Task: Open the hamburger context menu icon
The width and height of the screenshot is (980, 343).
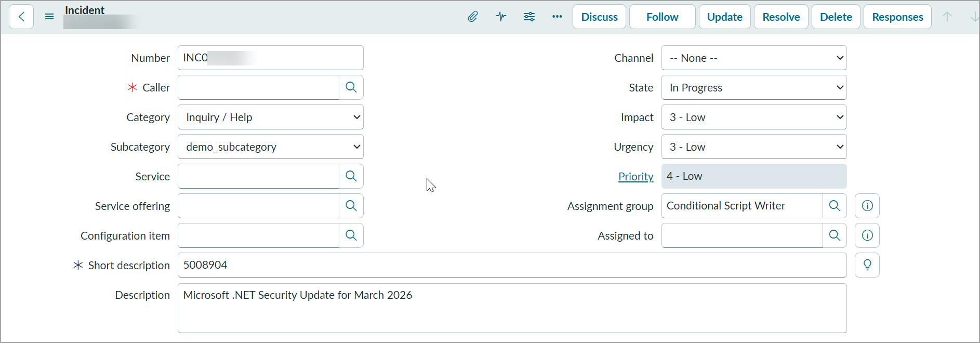Action: pyautogui.click(x=49, y=17)
